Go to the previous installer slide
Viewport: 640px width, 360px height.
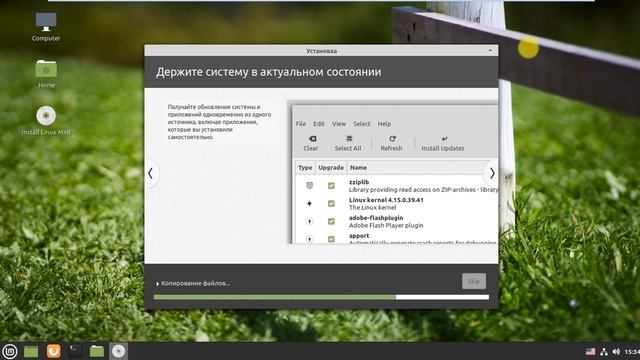151,173
